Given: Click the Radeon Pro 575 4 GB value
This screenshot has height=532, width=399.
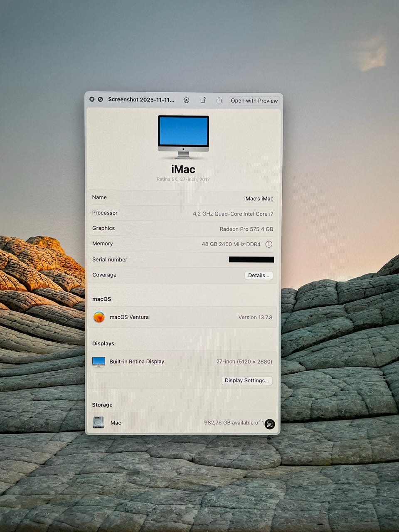Looking at the screenshot, I should pyautogui.click(x=246, y=229).
